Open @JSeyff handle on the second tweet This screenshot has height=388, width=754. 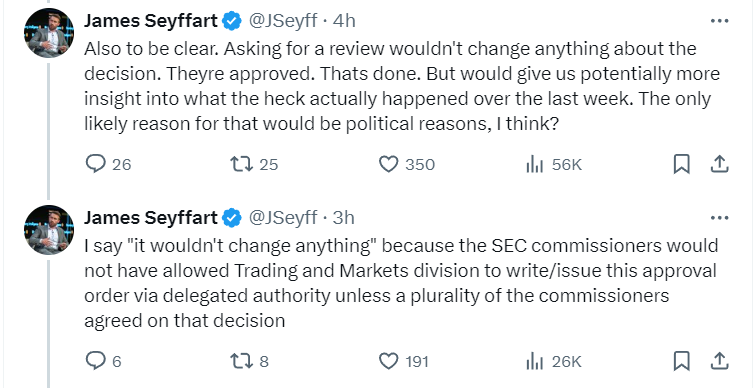click(x=283, y=218)
